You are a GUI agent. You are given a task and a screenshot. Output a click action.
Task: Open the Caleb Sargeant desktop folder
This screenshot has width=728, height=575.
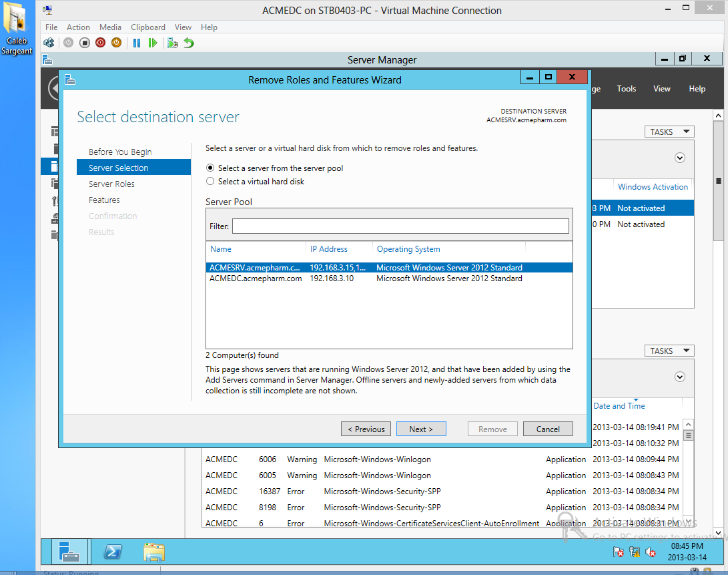(17, 29)
